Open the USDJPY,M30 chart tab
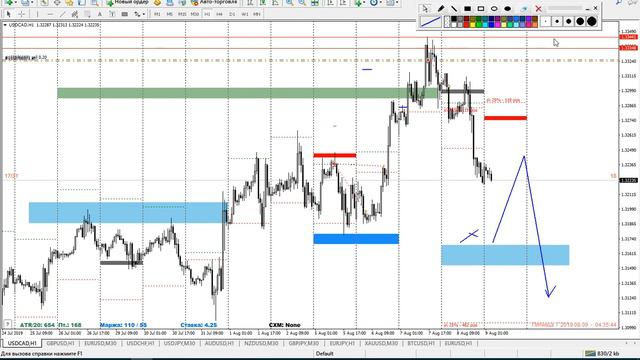640x360 pixels. click(x=179, y=344)
